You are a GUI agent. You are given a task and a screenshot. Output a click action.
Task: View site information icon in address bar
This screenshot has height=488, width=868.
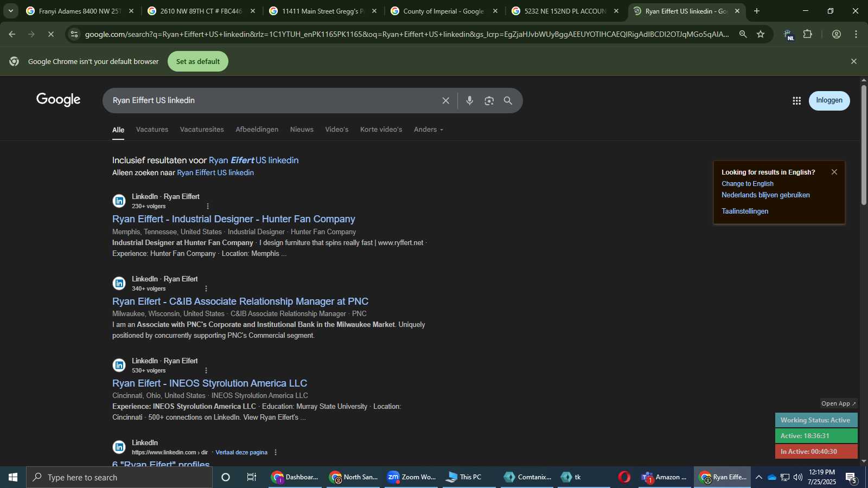coord(74,34)
